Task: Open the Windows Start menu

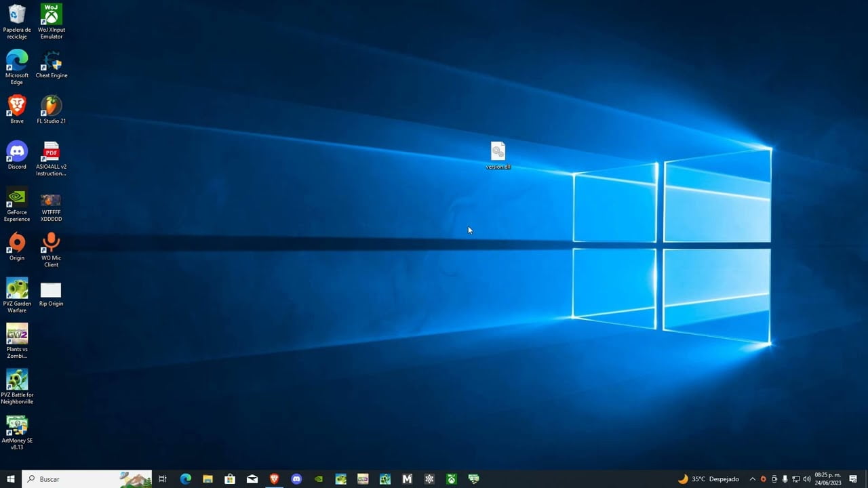Action: click(11, 479)
